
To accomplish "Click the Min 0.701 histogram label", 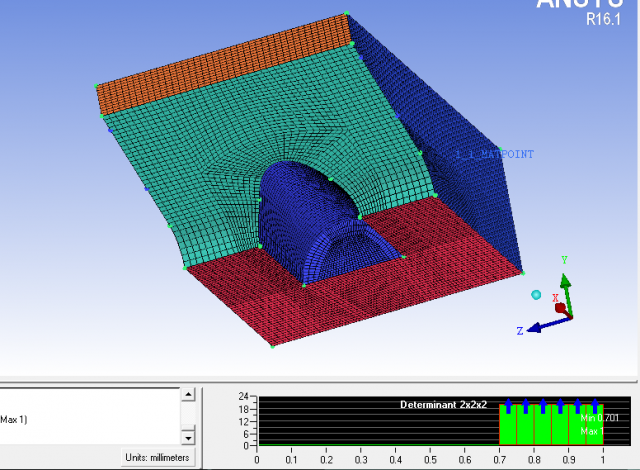I will tap(603, 418).
